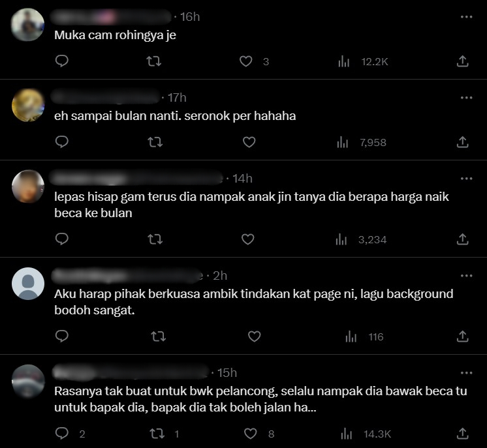Open more options on the 17h tweet
This screenshot has width=487, height=448.
[x=466, y=98]
